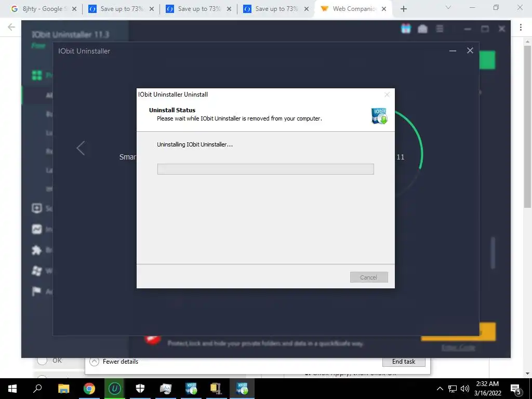Image resolution: width=532 pixels, height=399 pixels.
Task: Open the archive tool taskbar icon
Action: tap(216, 389)
